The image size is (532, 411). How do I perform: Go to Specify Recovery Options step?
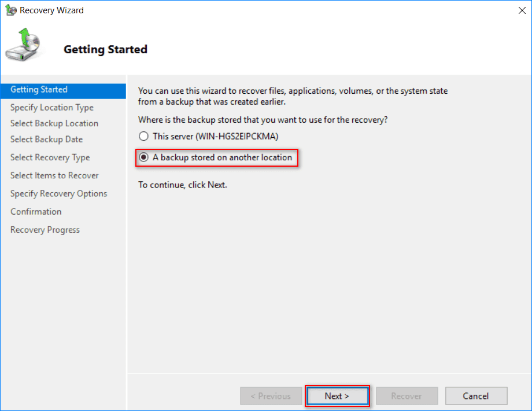(x=58, y=193)
